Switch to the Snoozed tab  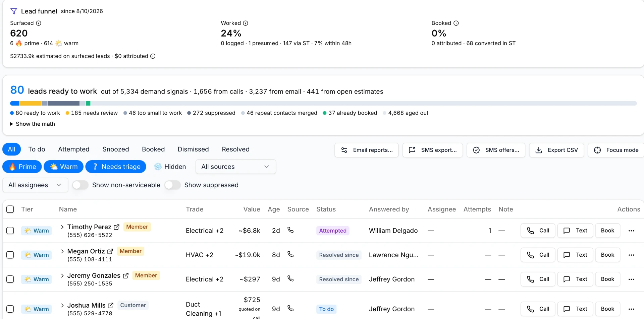[x=116, y=149]
